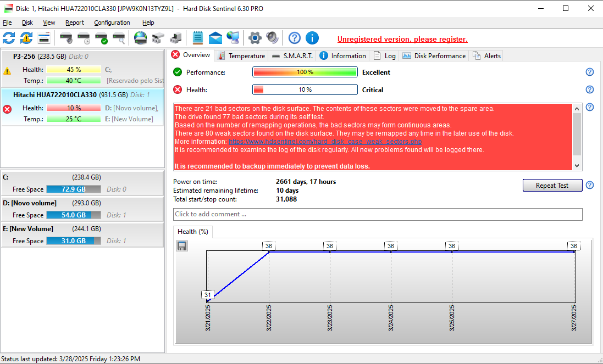603x364 pixels.
Task: Switch to the Information tab
Action: coord(342,55)
